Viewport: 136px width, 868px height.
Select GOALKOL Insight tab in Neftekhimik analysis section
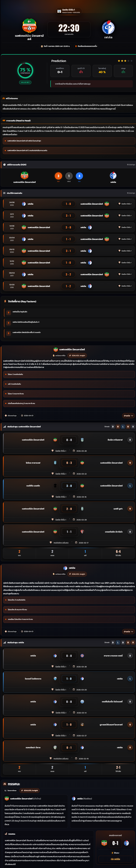[77, 356]
